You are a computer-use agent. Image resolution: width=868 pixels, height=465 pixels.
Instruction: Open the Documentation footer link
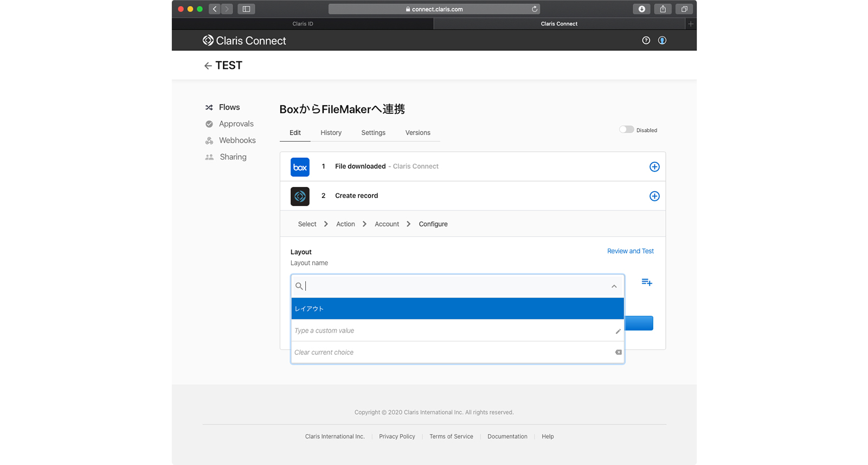pos(507,437)
